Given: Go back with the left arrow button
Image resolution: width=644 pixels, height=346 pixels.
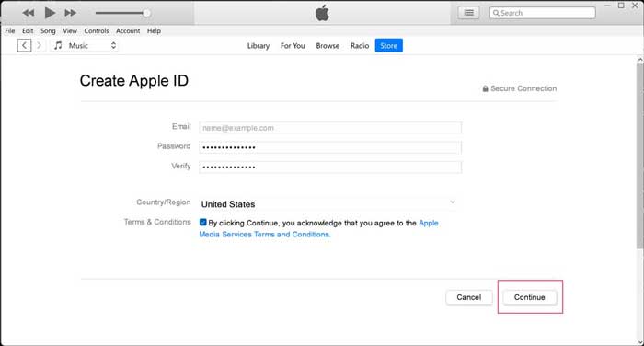Looking at the screenshot, I should [24, 45].
